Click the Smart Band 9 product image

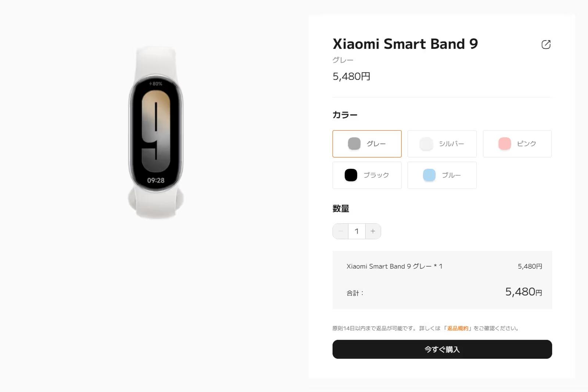156,133
